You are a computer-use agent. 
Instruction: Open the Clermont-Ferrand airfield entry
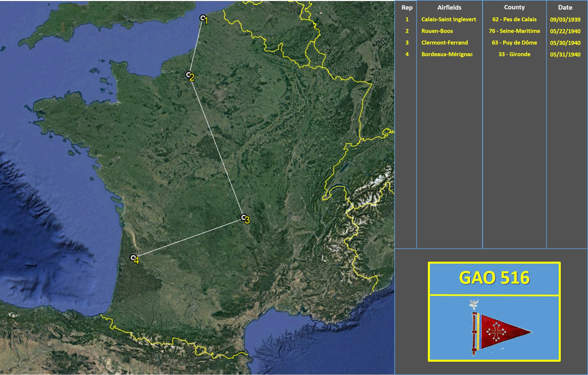tap(444, 43)
